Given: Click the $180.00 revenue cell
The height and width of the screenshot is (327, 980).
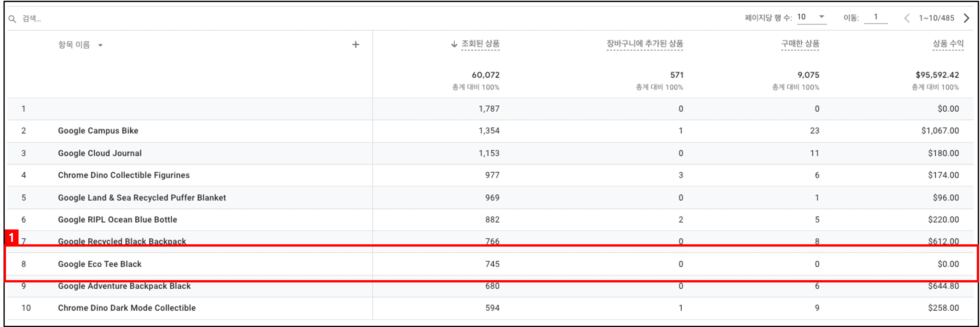Looking at the screenshot, I should click(x=943, y=153).
